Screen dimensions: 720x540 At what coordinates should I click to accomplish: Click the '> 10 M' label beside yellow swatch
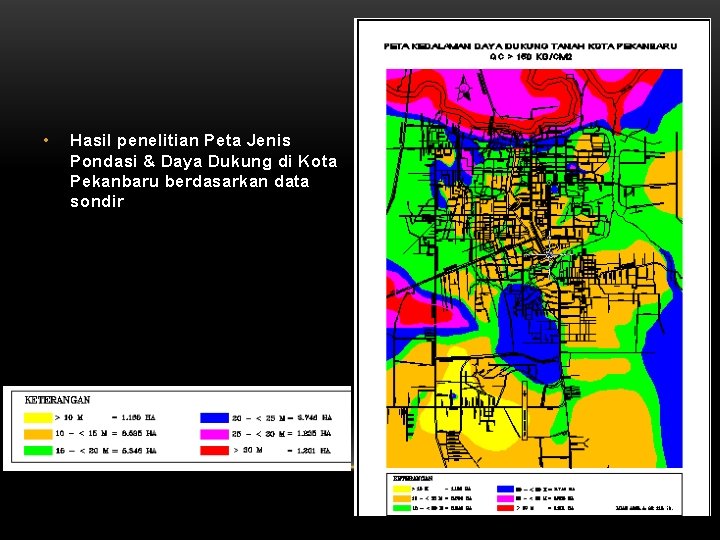coord(69,417)
